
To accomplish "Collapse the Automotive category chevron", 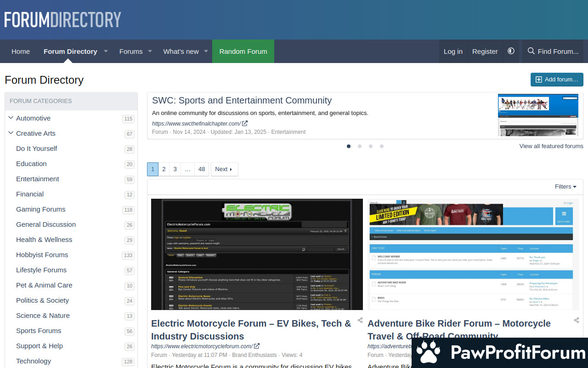I will [11, 118].
